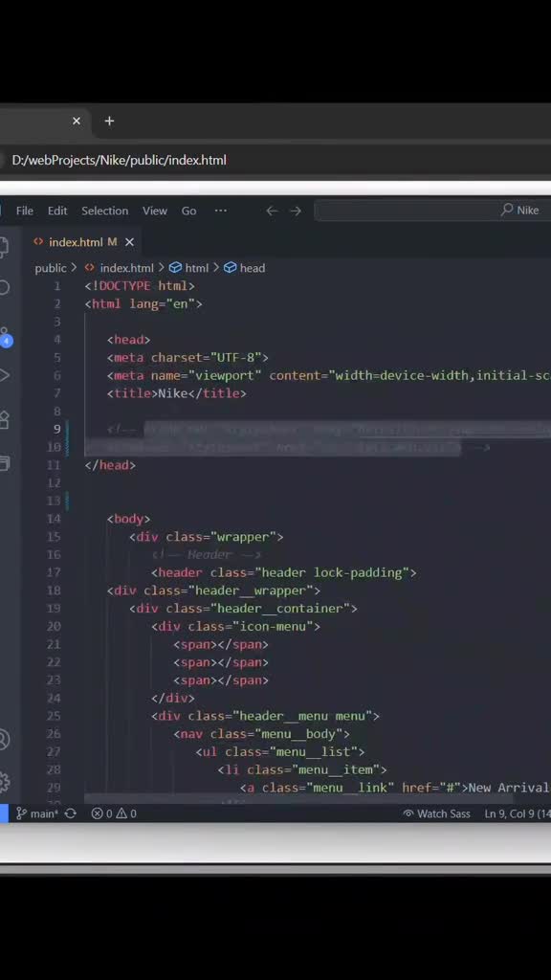The width and height of the screenshot is (551, 980).
Task: Navigate forward with the right arrow
Action: 296,211
